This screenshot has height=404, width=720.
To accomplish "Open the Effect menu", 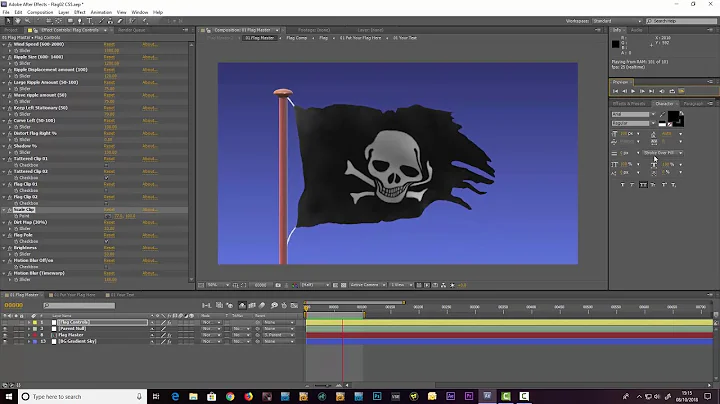I will (79, 12).
